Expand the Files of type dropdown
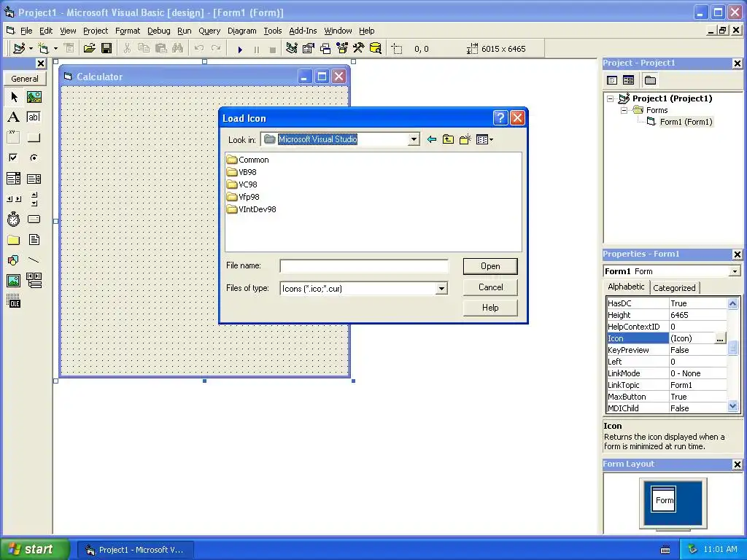 (441, 289)
